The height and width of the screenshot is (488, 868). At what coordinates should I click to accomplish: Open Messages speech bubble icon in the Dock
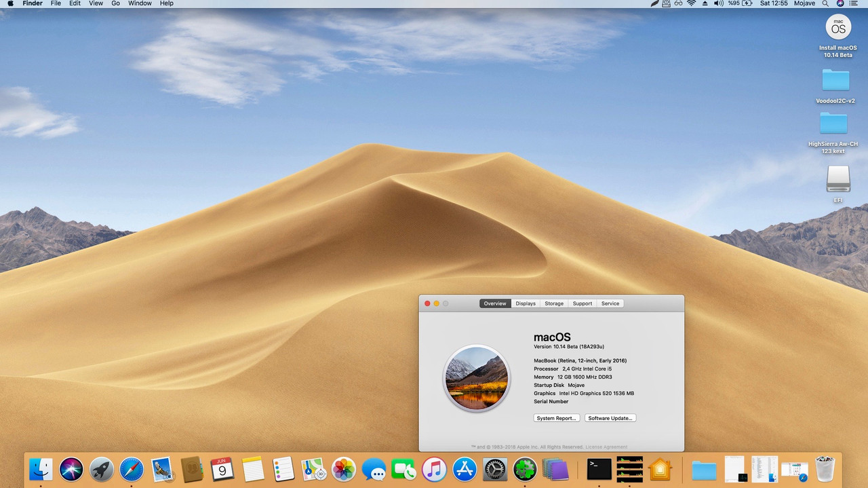(x=374, y=469)
